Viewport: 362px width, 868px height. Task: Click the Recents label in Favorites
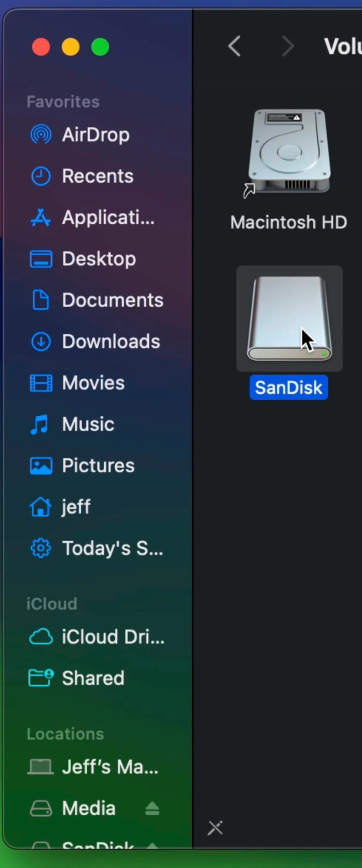point(98,176)
